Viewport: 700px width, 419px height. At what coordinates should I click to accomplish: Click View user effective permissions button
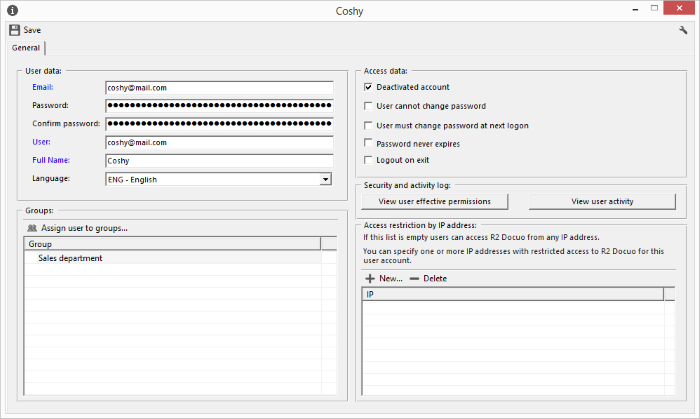pyautogui.click(x=434, y=201)
